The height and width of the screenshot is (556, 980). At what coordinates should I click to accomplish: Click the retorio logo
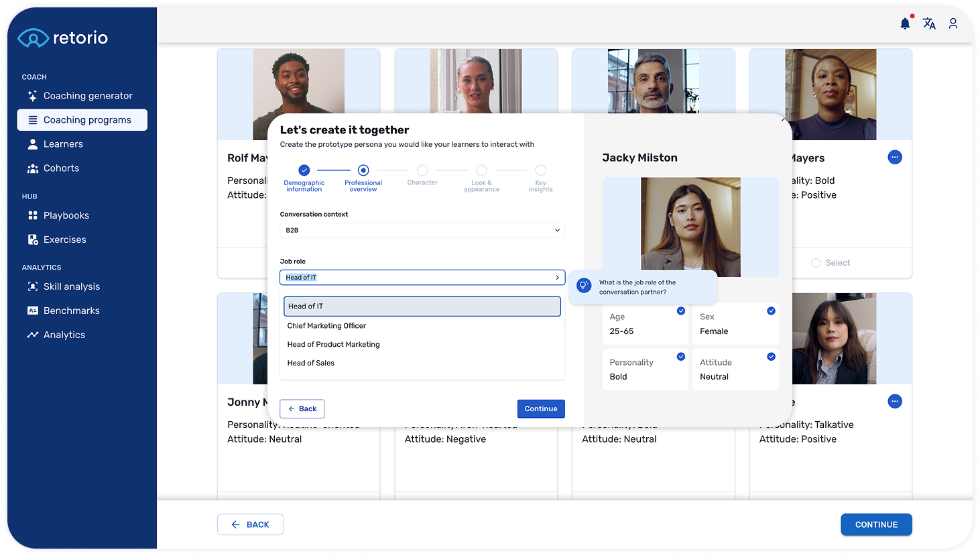click(x=63, y=38)
